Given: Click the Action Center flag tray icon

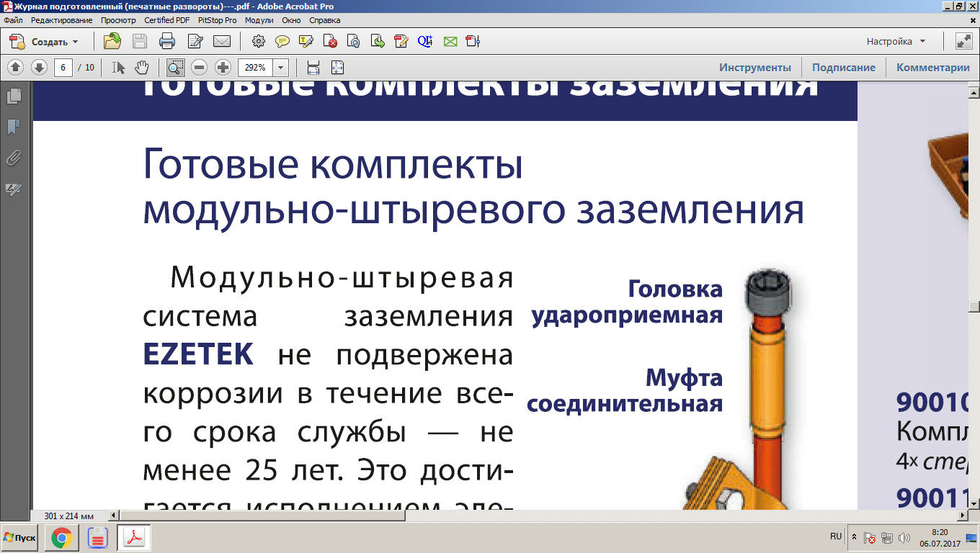Looking at the screenshot, I should (870, 538).
